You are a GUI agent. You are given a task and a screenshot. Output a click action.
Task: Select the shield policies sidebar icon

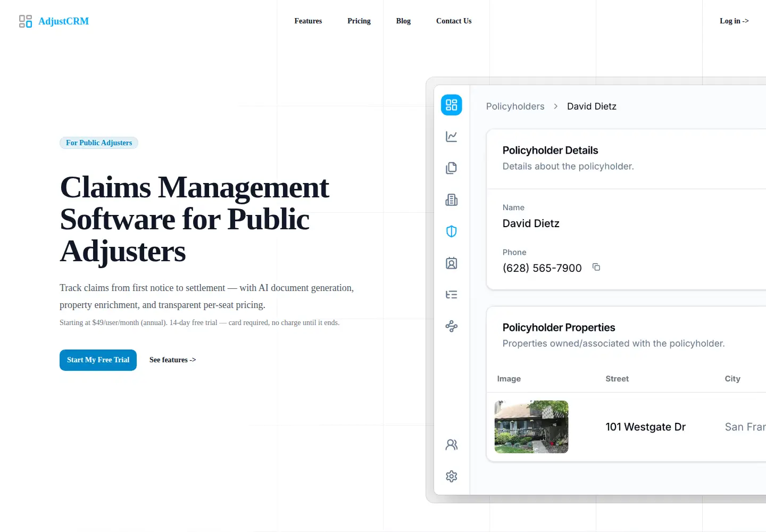(452, 231)
